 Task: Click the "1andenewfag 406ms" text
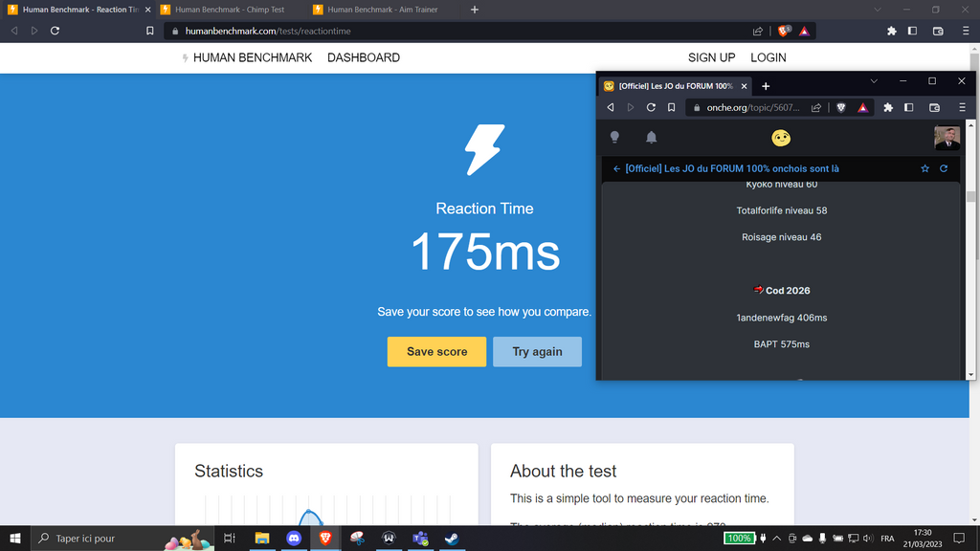tap(781, 318)
